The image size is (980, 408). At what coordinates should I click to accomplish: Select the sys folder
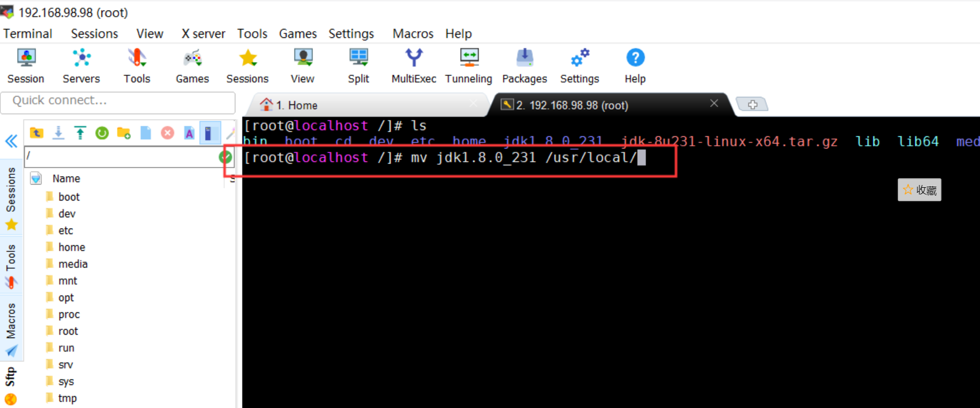(x=66, y=381)
